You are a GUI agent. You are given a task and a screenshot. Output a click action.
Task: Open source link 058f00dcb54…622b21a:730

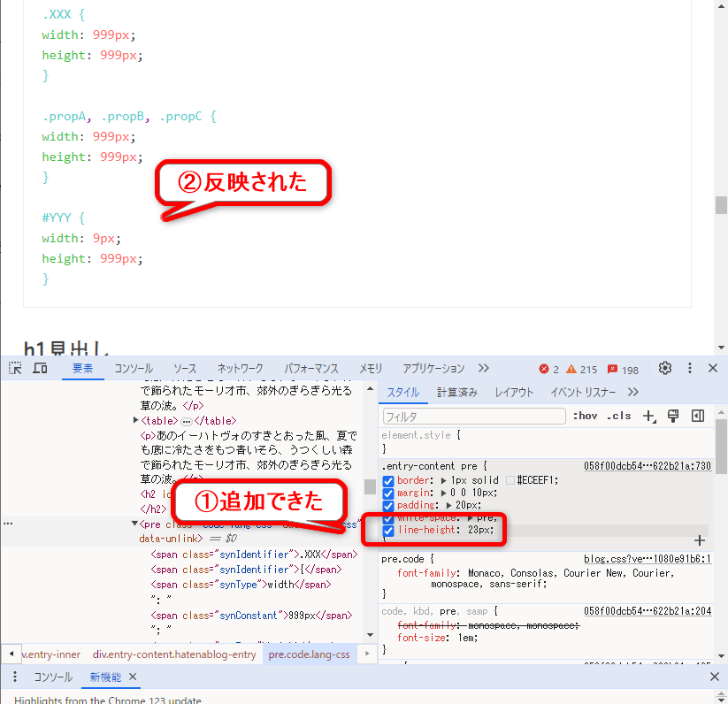click(x=648, y=466)
